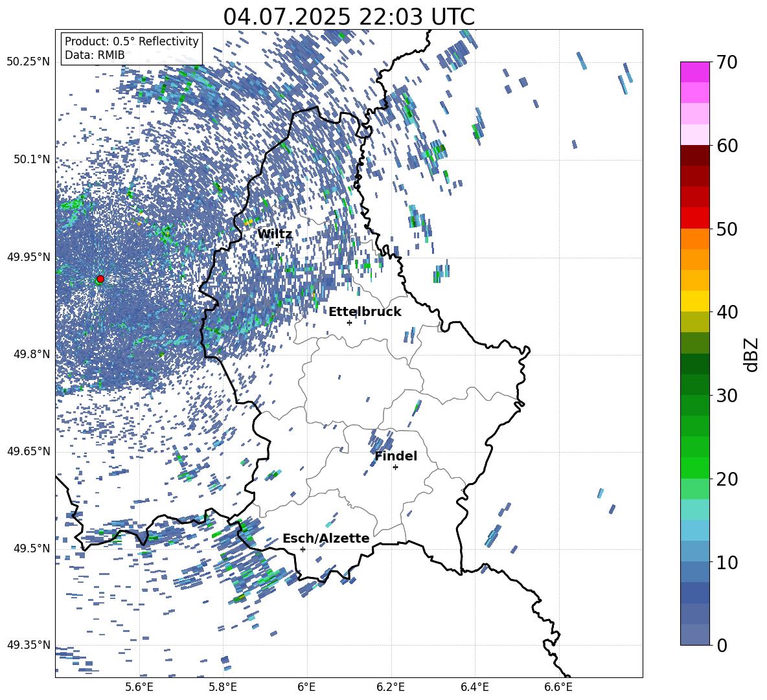
Task: Click the cross marker below Wiltz
Action: 279,245
